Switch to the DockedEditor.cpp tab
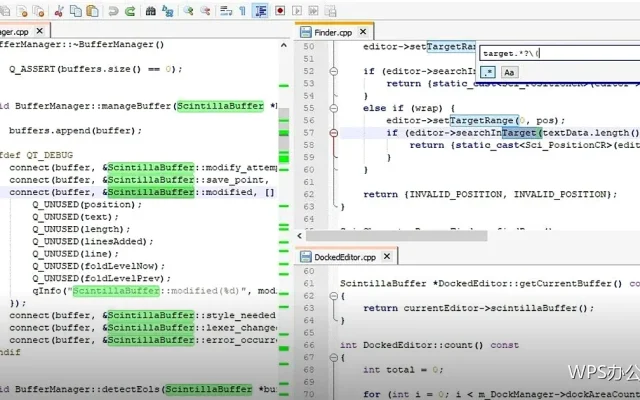The height and width of the screenshot is (400, 640). click(x=345, y=257)
